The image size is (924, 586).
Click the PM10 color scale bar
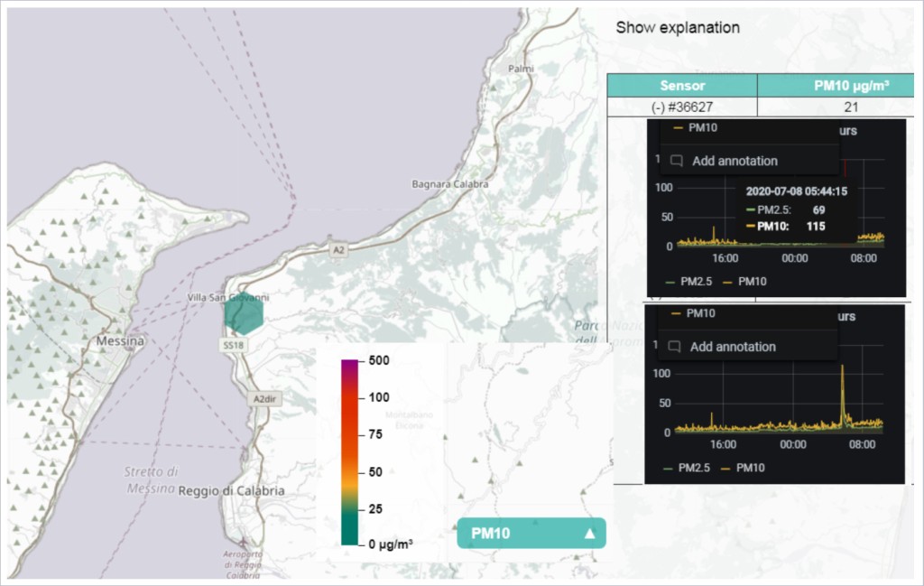pos(349,452)
